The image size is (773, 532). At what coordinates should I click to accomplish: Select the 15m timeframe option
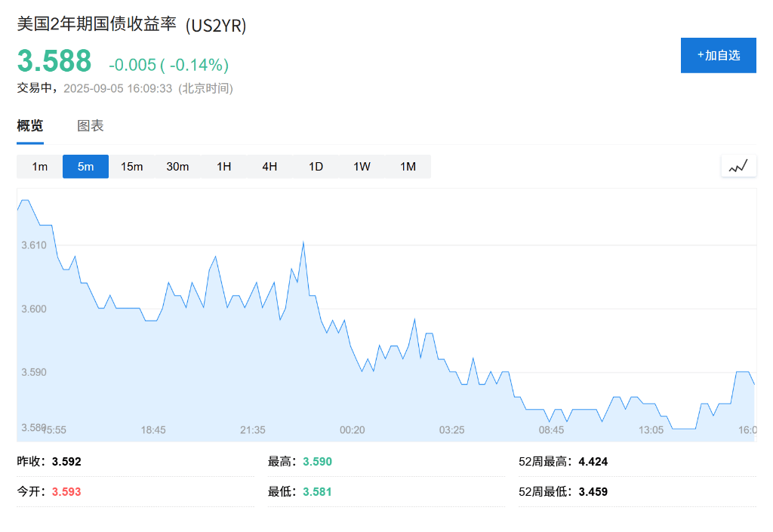coord(131,166)
